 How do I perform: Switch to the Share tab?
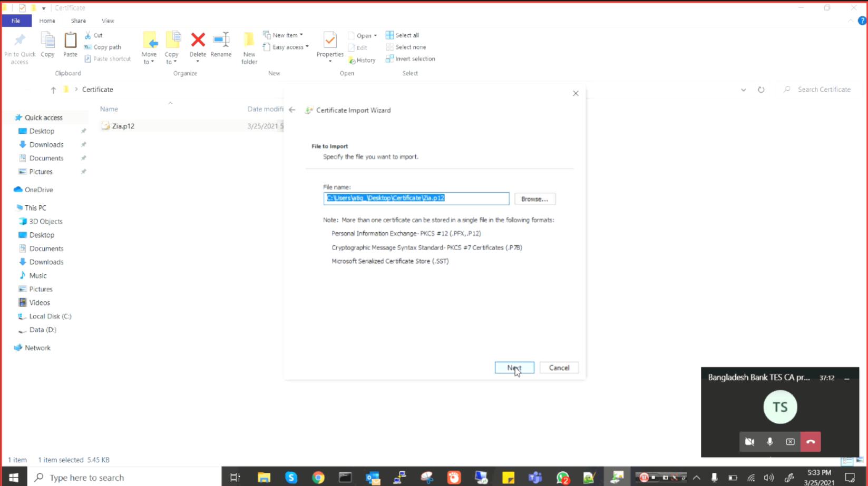(x=79, y=21)
